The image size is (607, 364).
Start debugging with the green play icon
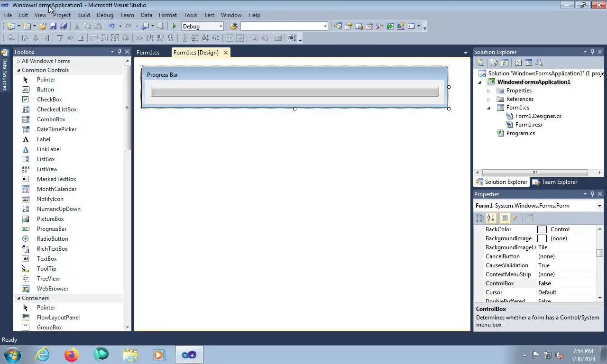[174, 27]
